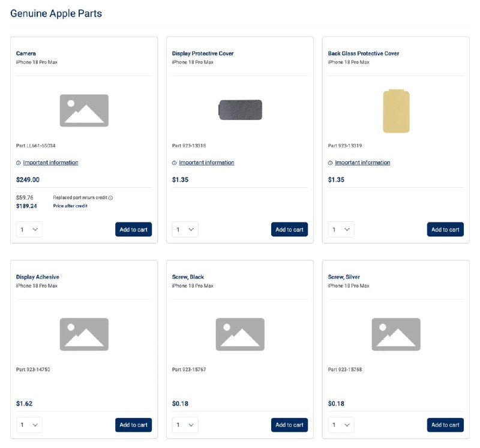Click the Back Glass Protective Cover title
Viewport: 480px width, 448px height.
click(x=364, y=53)
